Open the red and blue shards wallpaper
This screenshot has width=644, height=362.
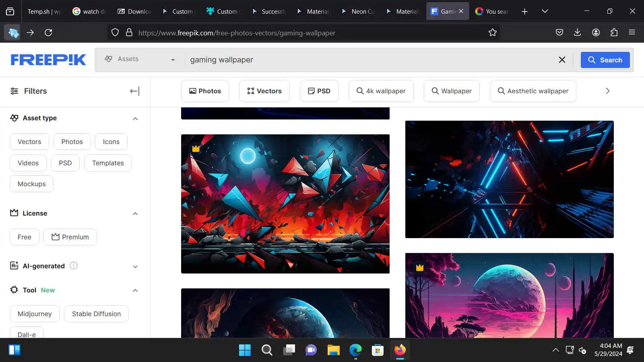point(285,204)
